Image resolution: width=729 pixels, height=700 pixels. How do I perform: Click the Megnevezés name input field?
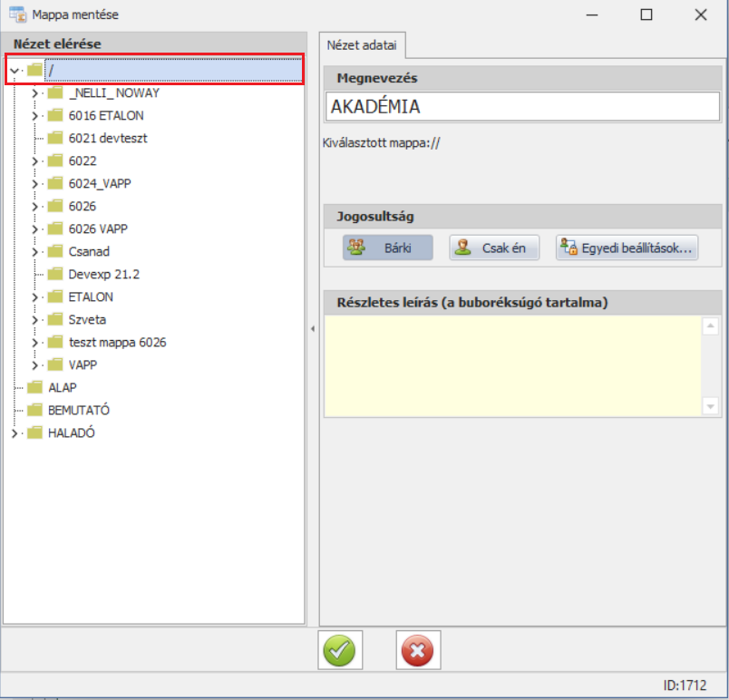click(x=523, y=106)
